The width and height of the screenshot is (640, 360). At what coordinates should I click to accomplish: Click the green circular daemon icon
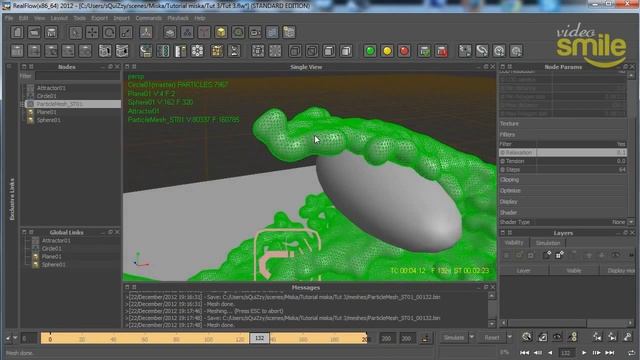click(x=238, y=32)
